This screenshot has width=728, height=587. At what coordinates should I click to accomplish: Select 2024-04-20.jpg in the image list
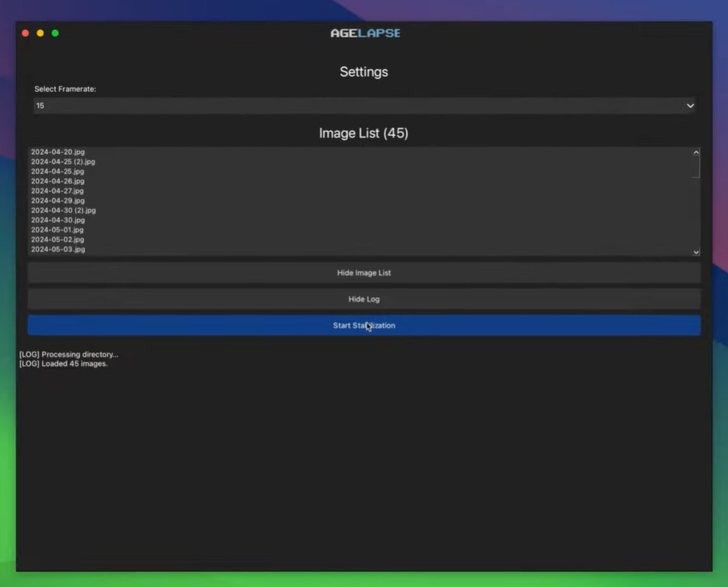58,152
